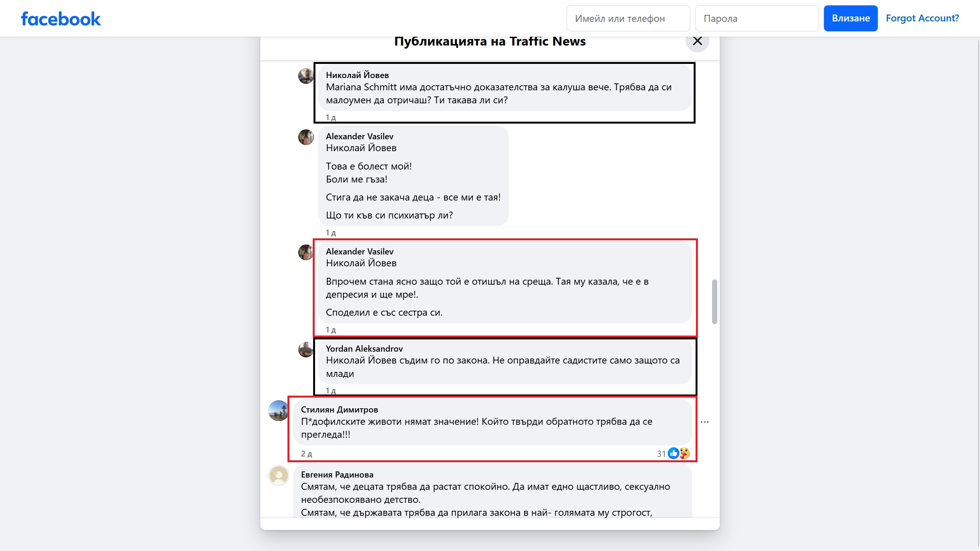980x551 pixels.
Task: Click the care emoji reaction icon
Action: [684, 453]
